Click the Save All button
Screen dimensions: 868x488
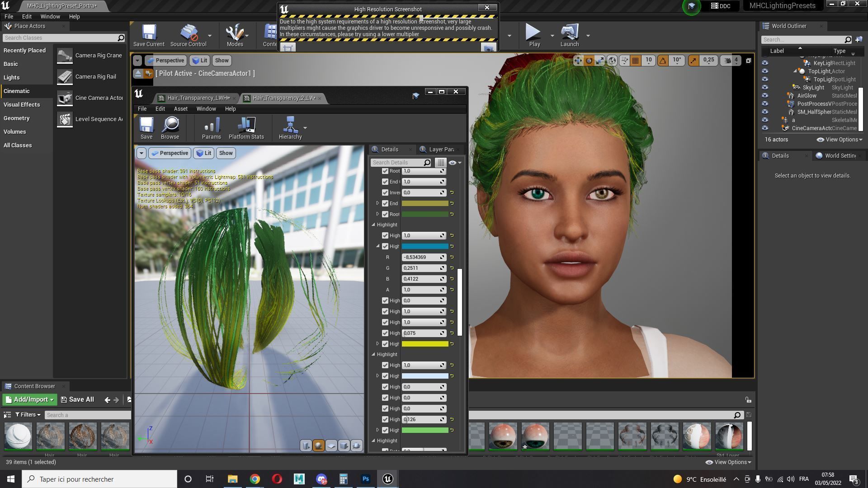click(77, 400)
